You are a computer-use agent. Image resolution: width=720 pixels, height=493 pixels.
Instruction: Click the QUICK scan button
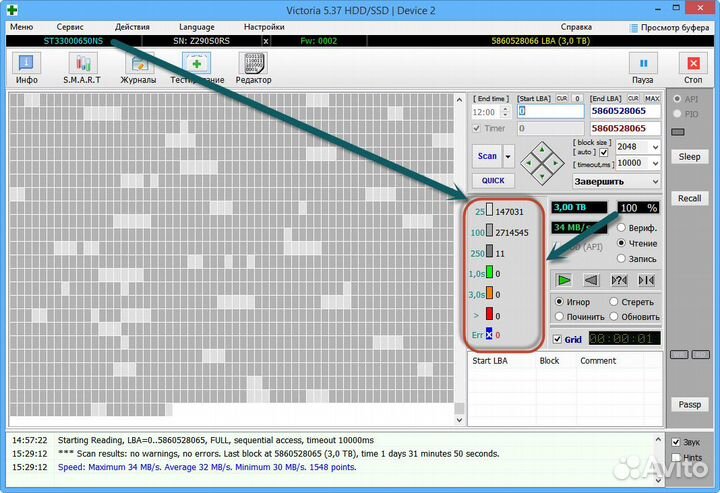[493, 181]
